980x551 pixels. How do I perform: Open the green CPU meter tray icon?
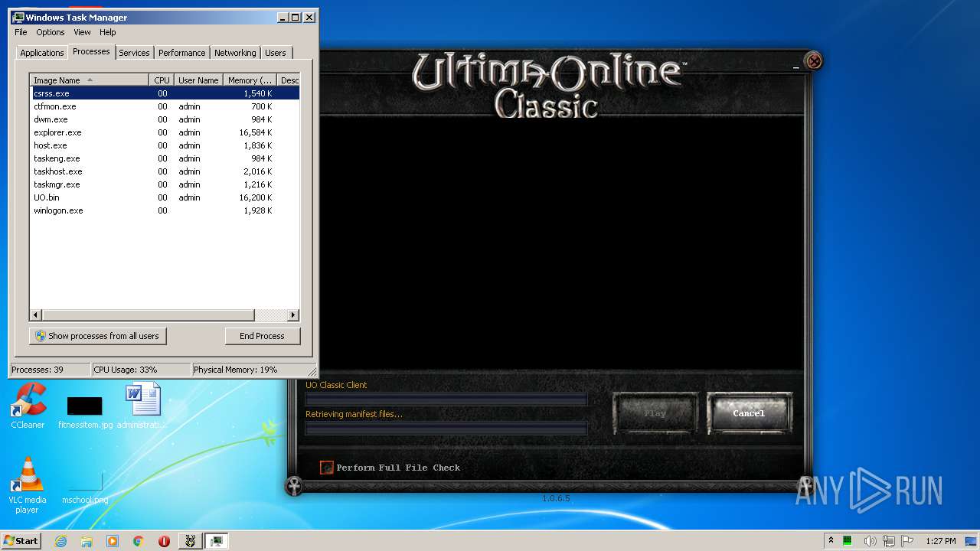(x=848, y=541)
